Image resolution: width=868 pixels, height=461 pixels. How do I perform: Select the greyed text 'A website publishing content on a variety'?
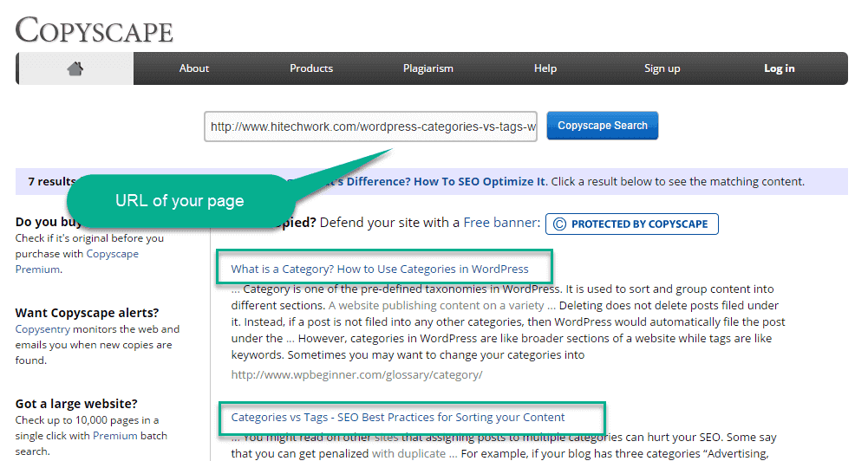436,306
